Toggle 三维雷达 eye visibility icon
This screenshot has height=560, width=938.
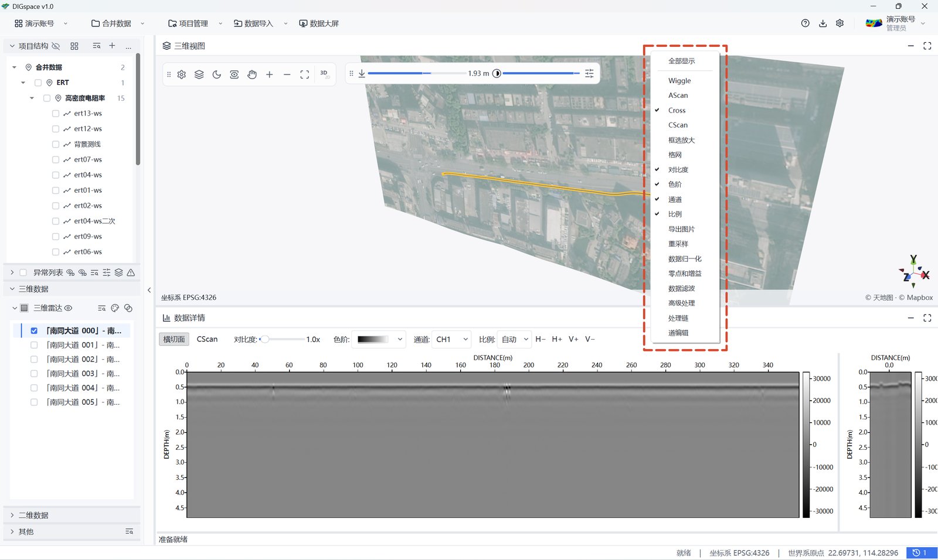click(x=69, y=308)
